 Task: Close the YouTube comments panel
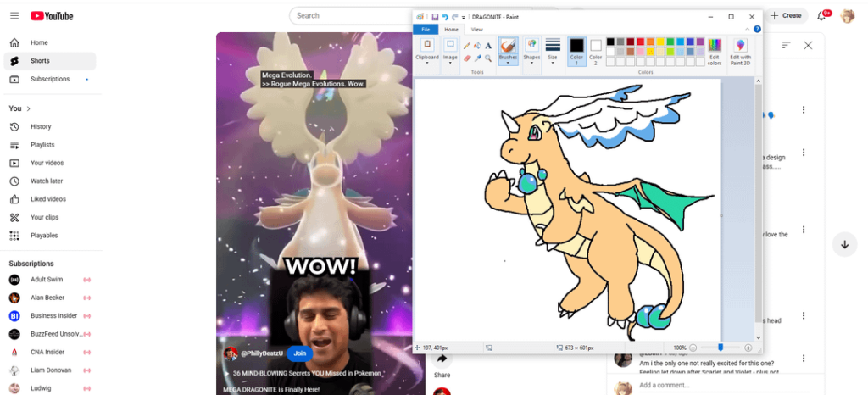[x=808, y=46]
